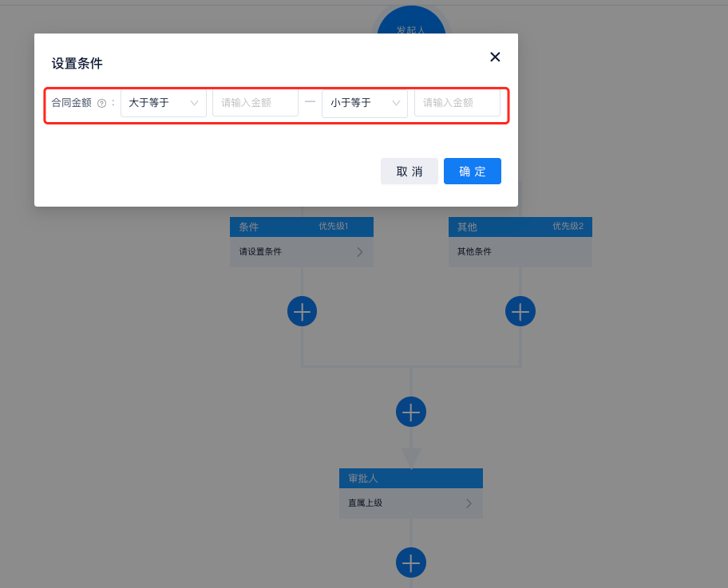Focus the amount field after 小于等于
The height and width of the screenshot is (588, 728).
click(x=457, y=103)
